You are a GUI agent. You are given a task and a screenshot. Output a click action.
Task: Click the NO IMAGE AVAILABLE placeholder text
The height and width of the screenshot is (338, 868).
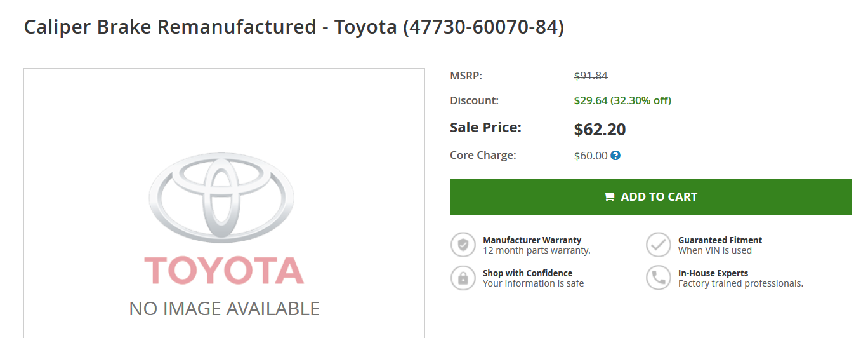224,309
